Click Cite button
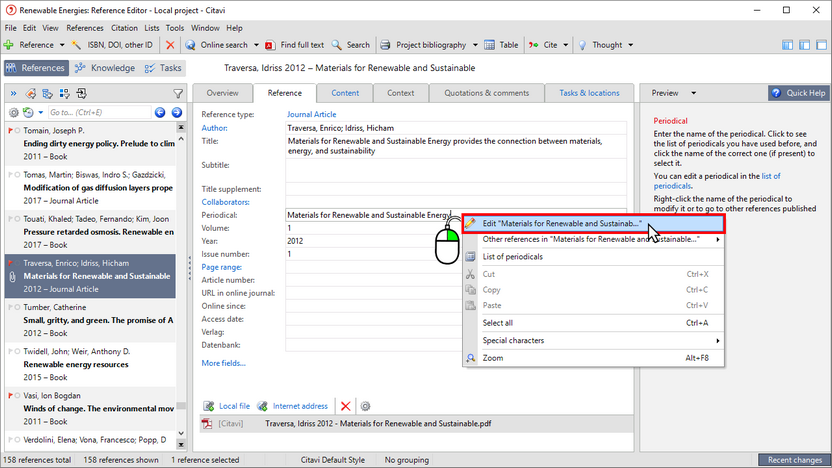Viewport: 832px width, 468px height. point(543,45)
